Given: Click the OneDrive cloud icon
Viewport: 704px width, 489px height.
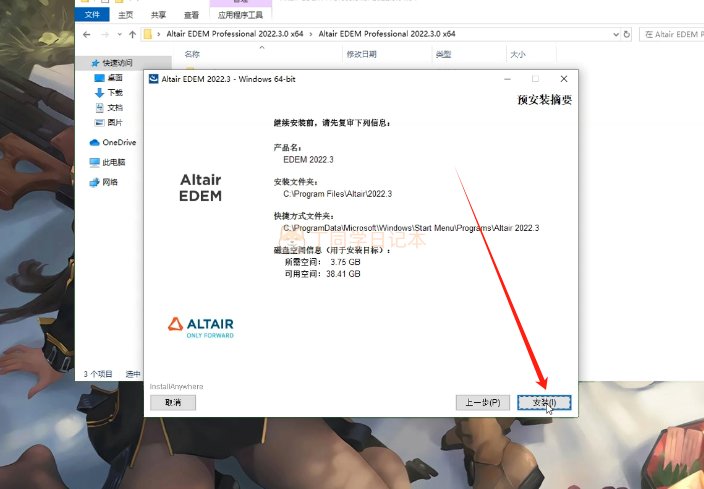Looking at the screenshot, I should pyautogui.click(x=94, y=142).
